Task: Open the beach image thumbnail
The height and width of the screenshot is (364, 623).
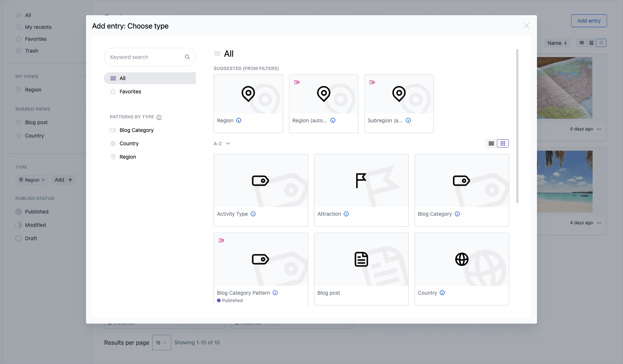Action: click(x=564, y=182)
